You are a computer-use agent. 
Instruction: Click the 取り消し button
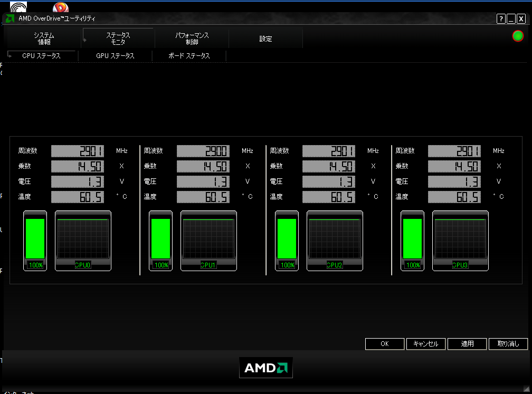508,344
